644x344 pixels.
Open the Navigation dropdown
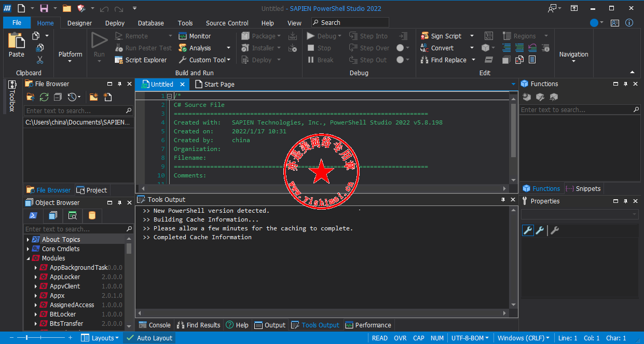coord(573,57)
